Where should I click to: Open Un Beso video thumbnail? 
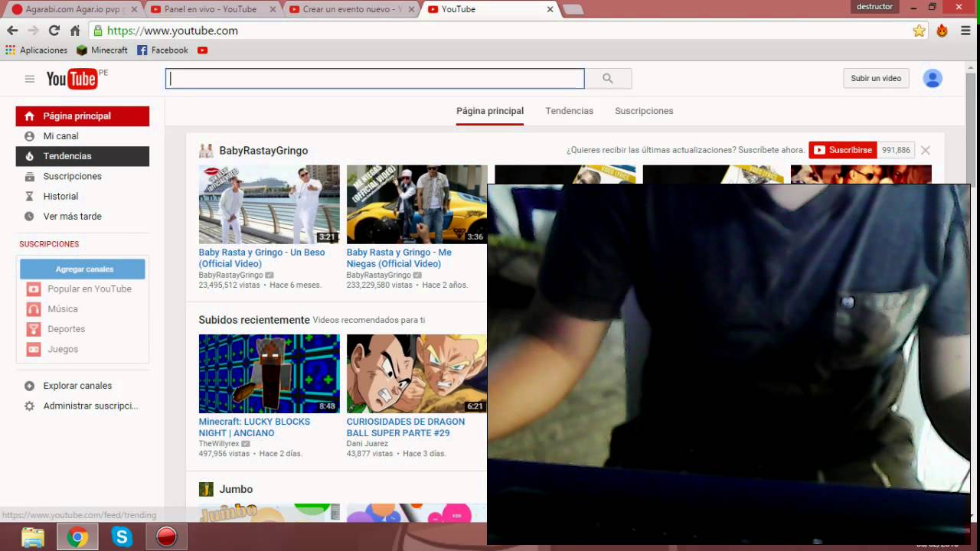269,204
